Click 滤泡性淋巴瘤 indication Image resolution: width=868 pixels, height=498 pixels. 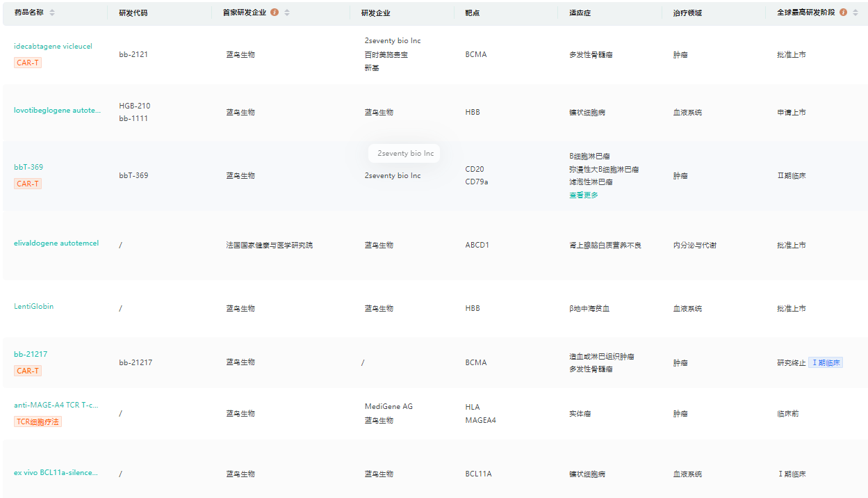(x=591, y=182)
